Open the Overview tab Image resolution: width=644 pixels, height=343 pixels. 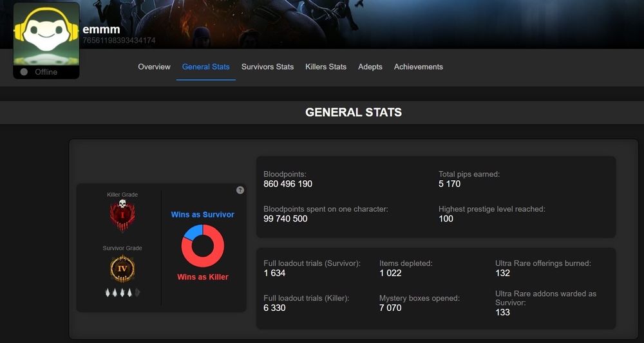click(x=154, y=67)
